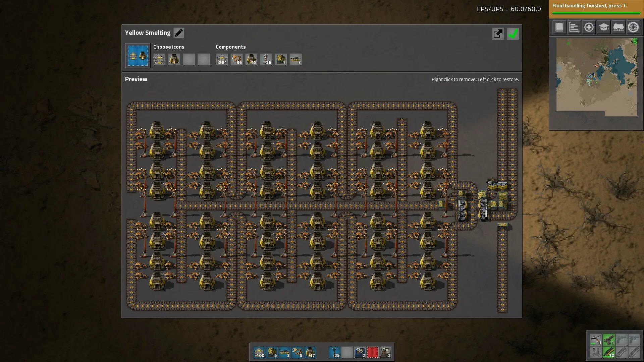Click the empty armor slot
644x362 pixels.
(x=596, y=352)
